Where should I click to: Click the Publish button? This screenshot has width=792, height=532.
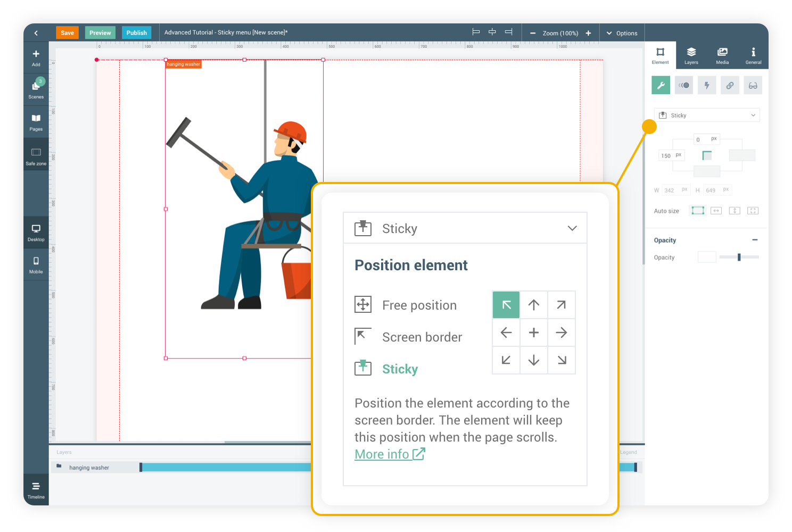[136, 33]
